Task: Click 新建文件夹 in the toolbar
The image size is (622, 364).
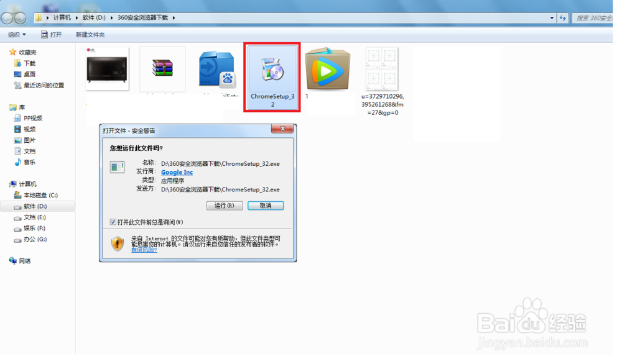Action: click(x=90, y=35)
